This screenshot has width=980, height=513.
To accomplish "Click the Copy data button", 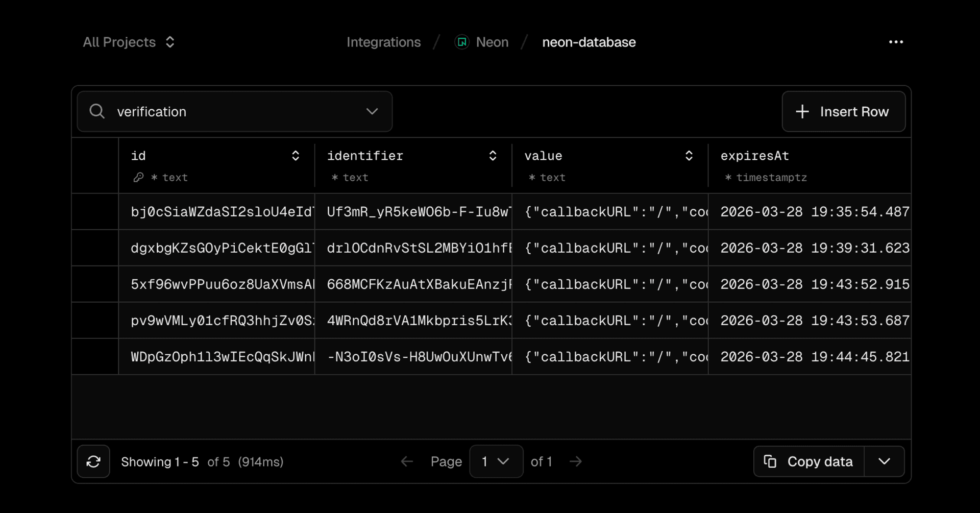I will (809, 461).
